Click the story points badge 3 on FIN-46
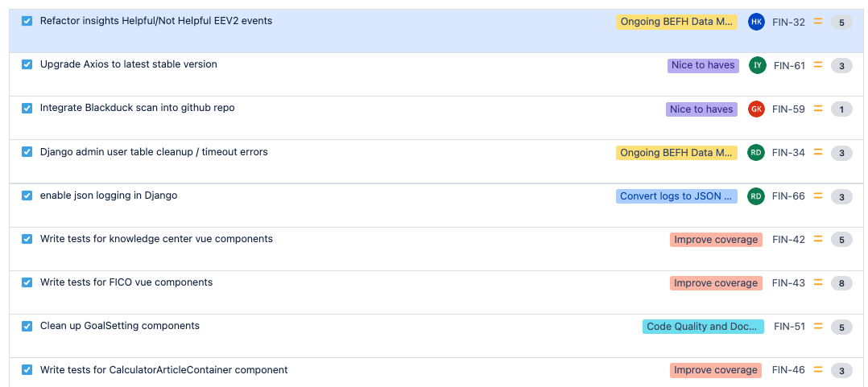 [x=841, y=371]
